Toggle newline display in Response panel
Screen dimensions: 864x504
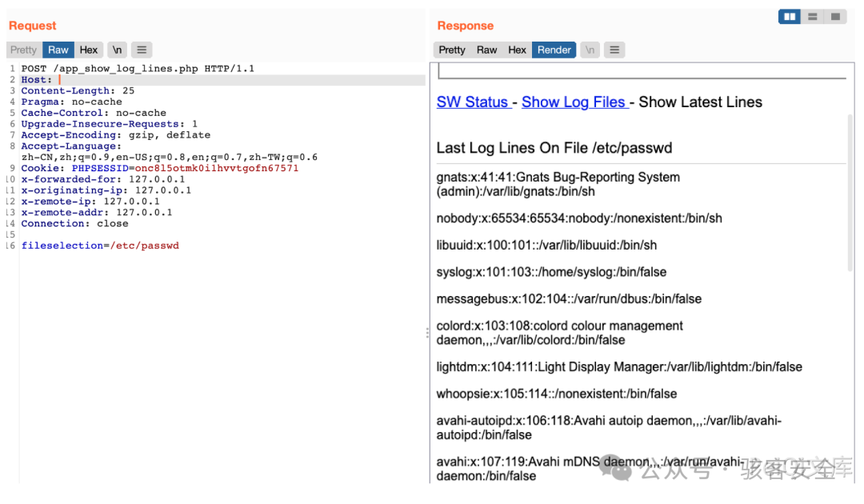590,50
